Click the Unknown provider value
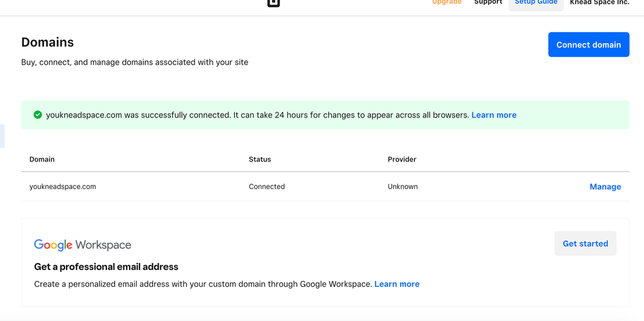The height and width of the screenshot is (321, 644). [403, 187]
